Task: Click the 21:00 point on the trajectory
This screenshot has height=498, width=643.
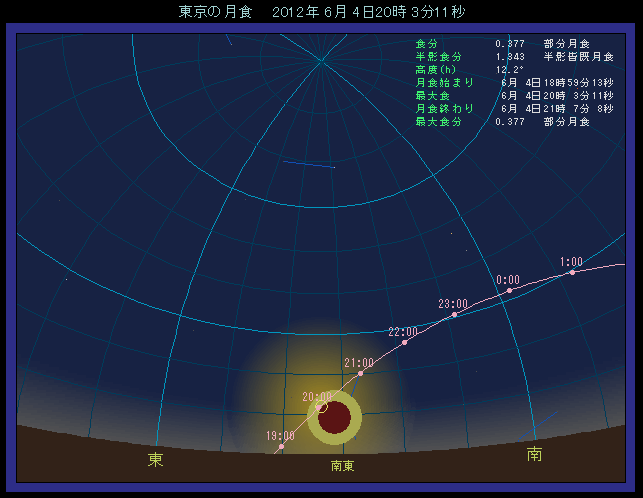Action: (x=360, y=373)
